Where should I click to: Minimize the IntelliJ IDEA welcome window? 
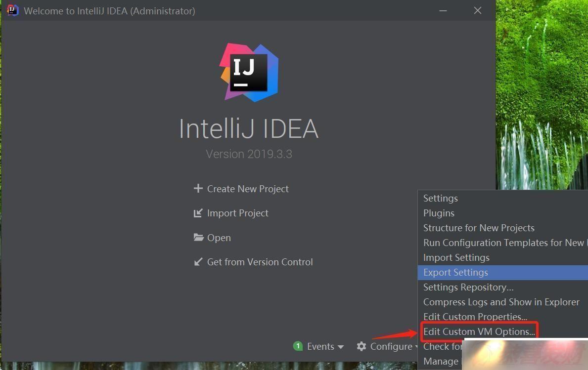click(x=443, y=10)
